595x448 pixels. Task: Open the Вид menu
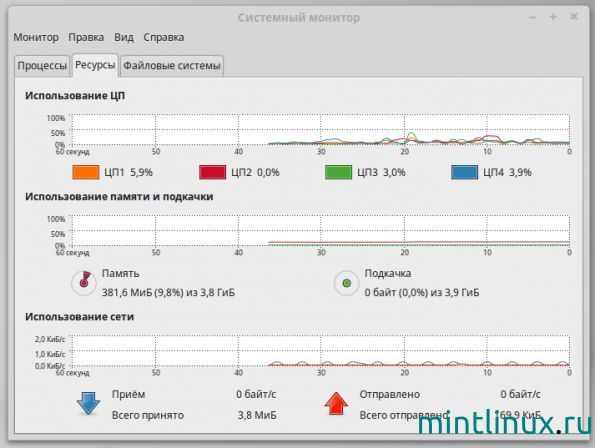point(124,37)
